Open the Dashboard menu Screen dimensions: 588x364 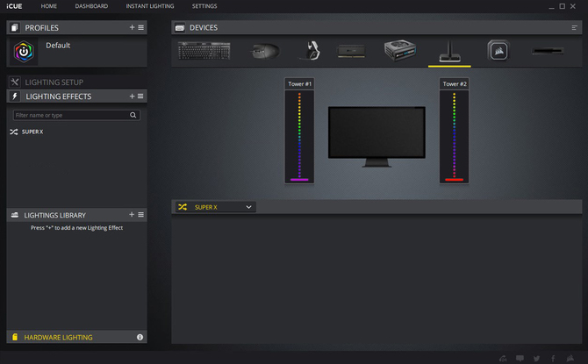pyautogui.click(x=91, y=6)
